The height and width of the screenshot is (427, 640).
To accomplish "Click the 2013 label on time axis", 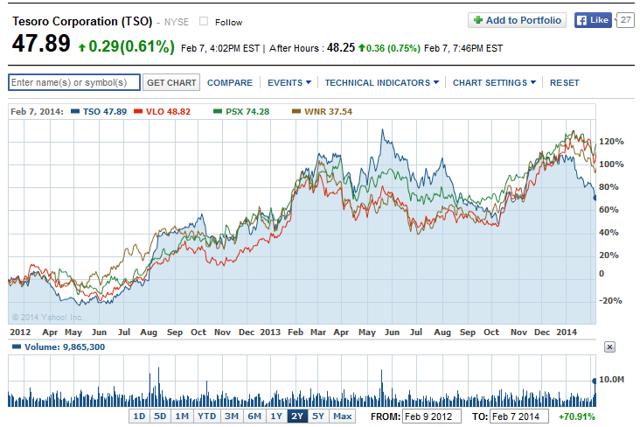I will 270,332.
